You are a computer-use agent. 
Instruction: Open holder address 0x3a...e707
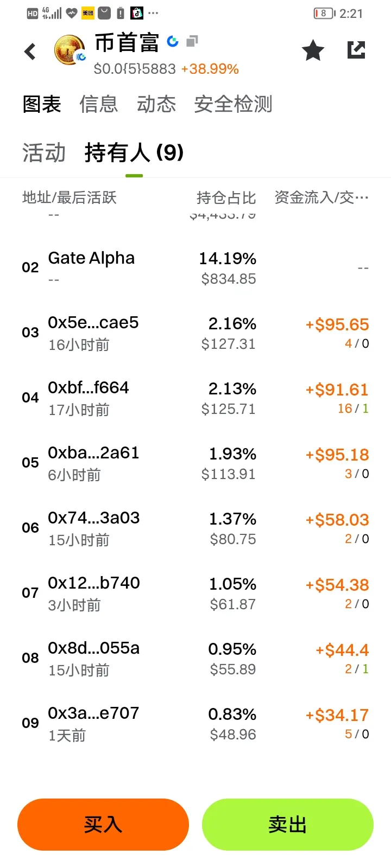[93, 713]
